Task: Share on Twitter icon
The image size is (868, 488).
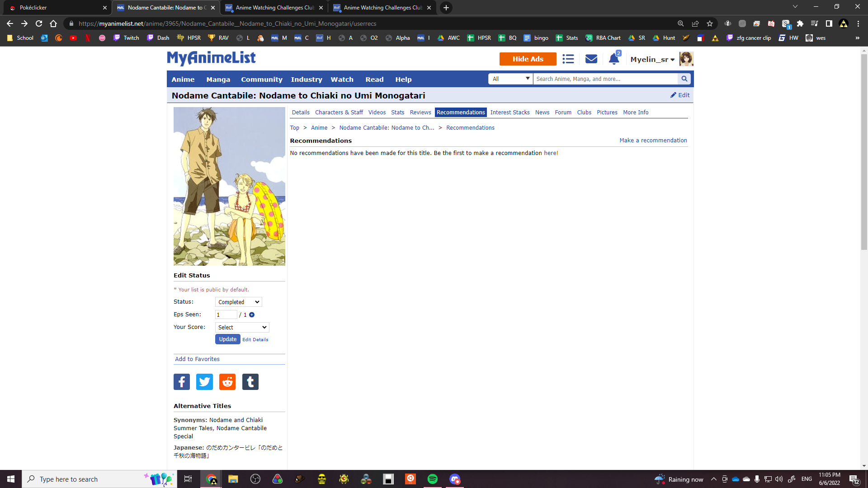Action: coord(204,382)
